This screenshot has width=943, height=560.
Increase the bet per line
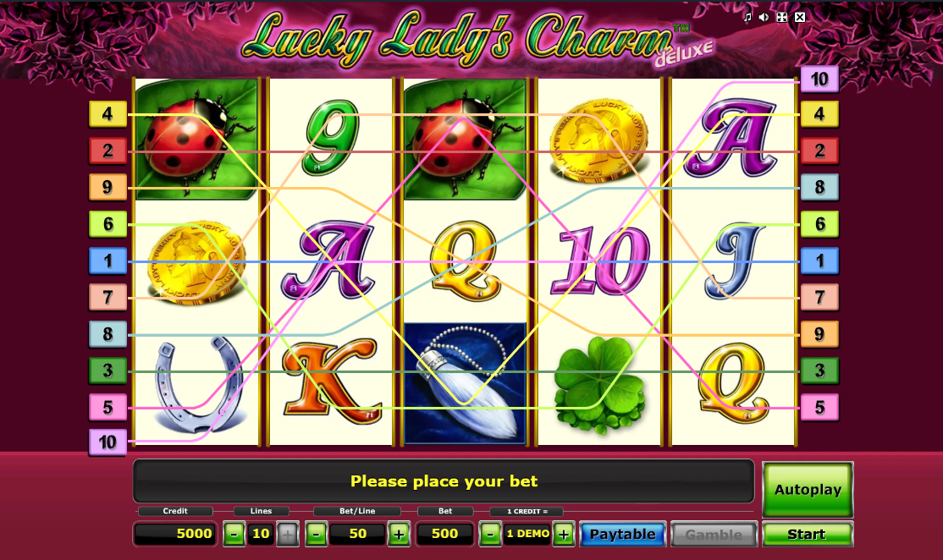coord(399,534)
